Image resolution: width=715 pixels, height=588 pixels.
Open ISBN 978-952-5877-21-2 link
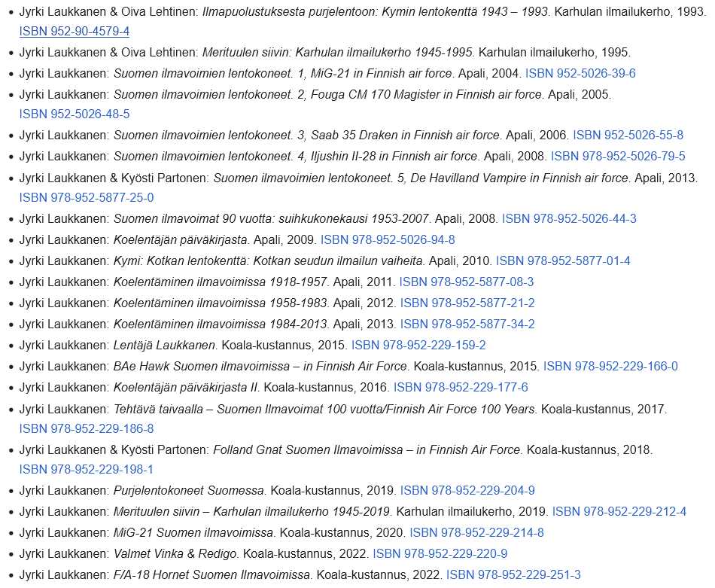pos(467,303)
